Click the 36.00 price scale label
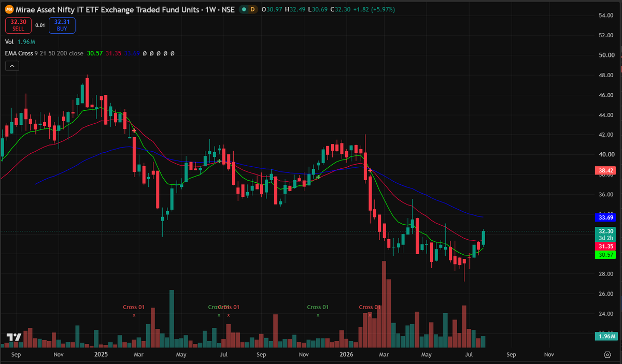 [606, 194]
